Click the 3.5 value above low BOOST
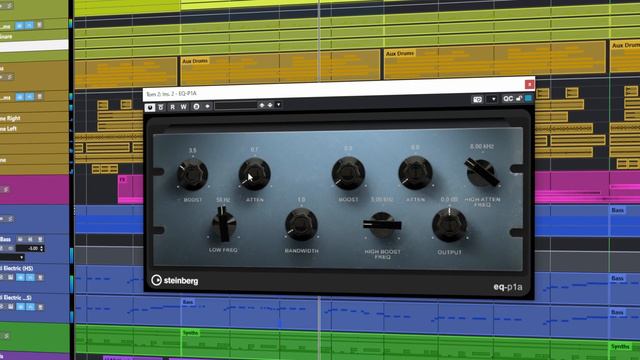Image resolution: width=640 pixels, height=360 pixels. pyautogui.click(x=192, y=151)
